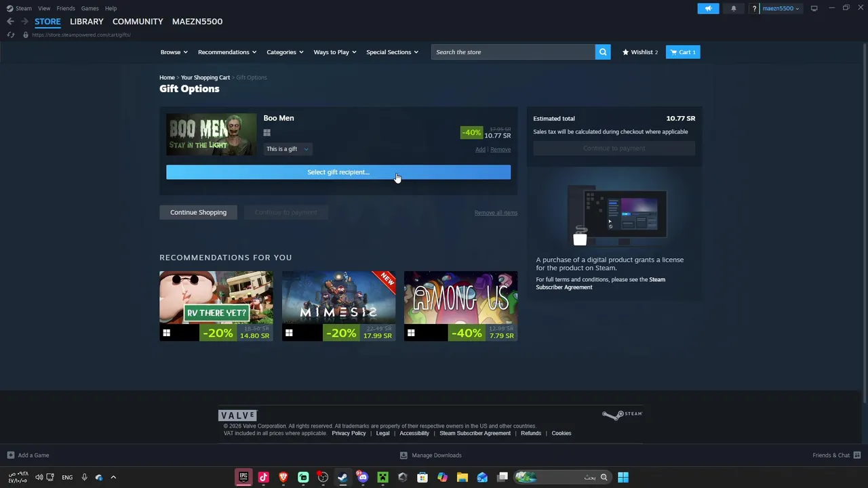Show hidden tray icons chevron
This screenshot has width=868, height=488.
click(x=113, y=477)
